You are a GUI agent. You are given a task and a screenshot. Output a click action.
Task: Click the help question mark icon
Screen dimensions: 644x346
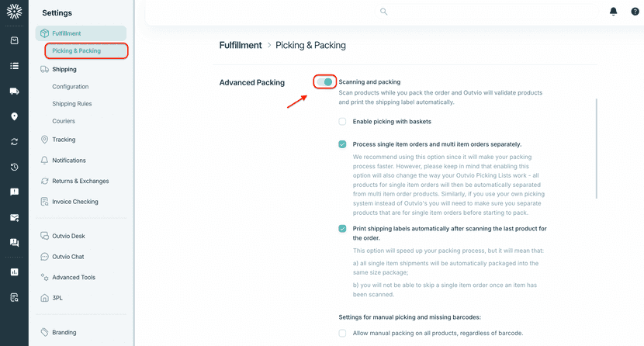coord(635,12)
